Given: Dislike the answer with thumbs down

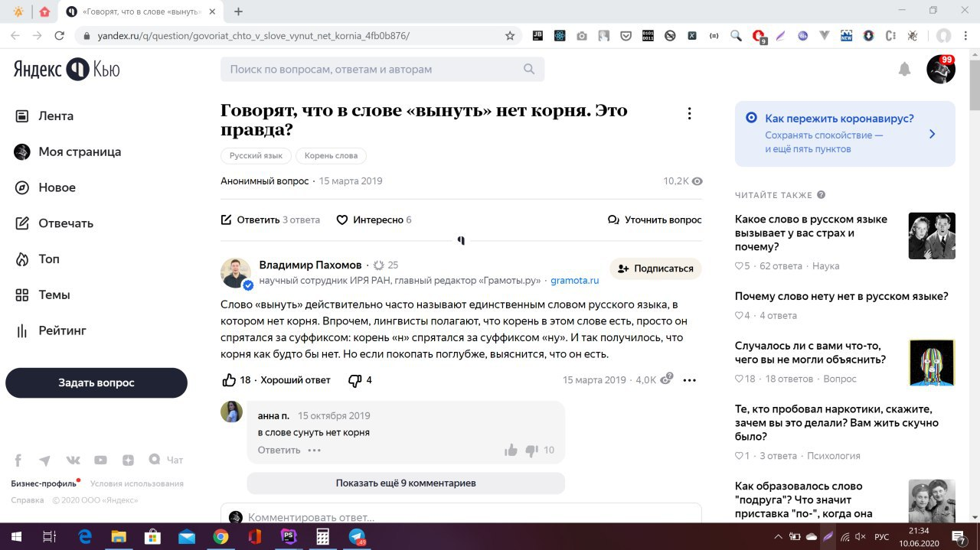Looking at the screenshot, I should [354, 380].
